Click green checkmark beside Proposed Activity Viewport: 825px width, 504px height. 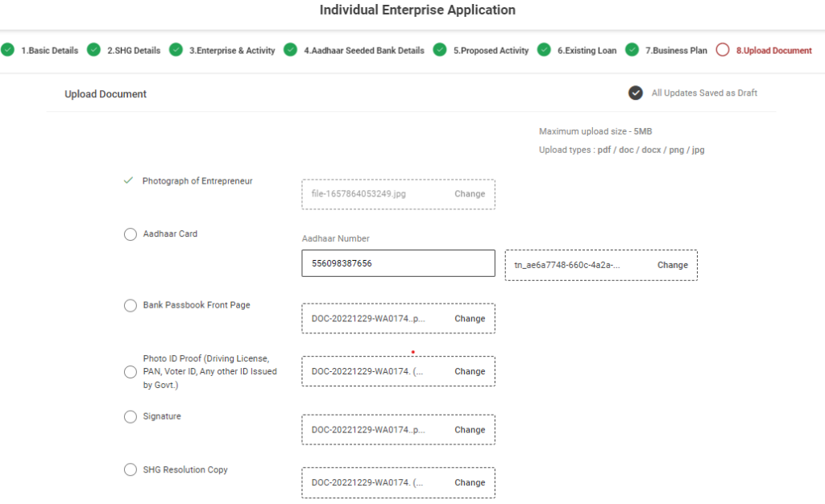point(439,50)
